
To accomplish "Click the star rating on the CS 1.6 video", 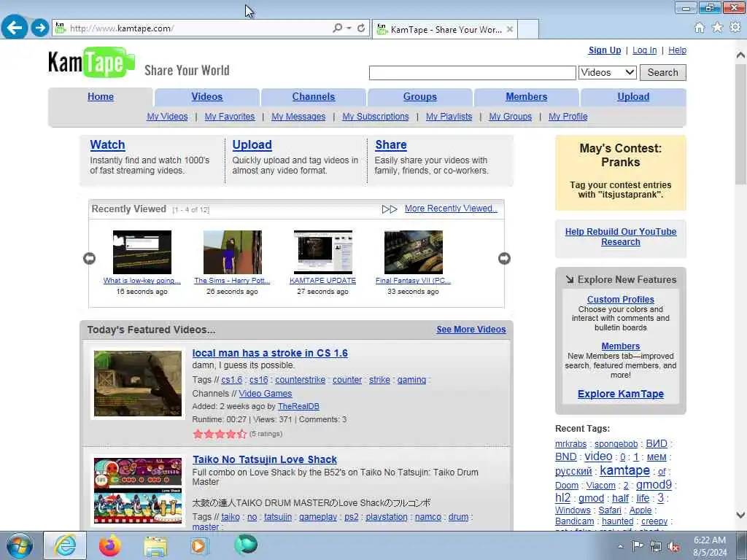I will [x=220, y=434].
